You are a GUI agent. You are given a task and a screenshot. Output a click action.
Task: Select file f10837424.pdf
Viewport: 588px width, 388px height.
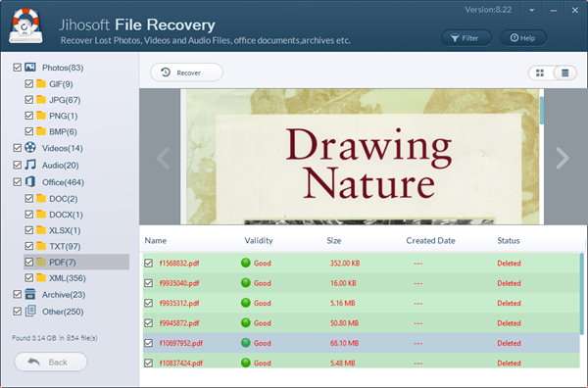181,363
